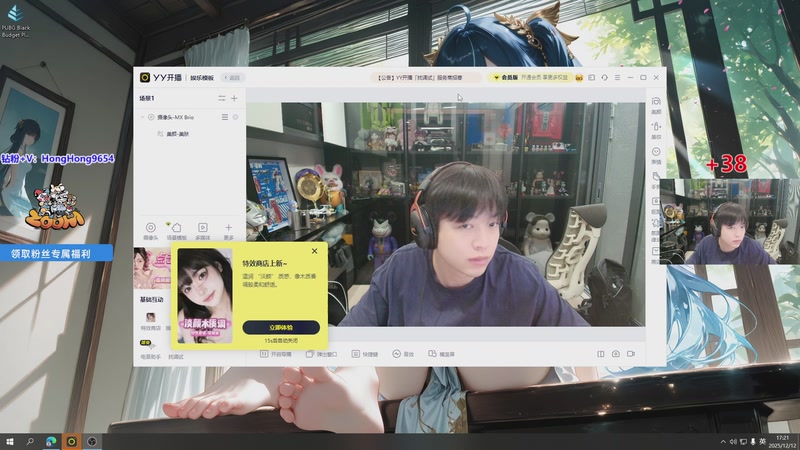The width and height of the screenshot is (800, 450).
Task: Open the 摄像头-MX Brio source options menu
Action: click(x=224, y=117)
